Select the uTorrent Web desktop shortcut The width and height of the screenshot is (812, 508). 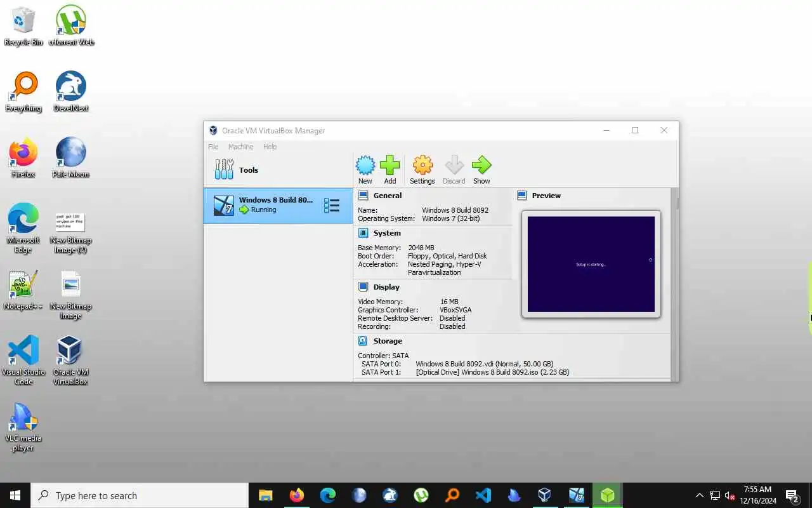(x=71, y=26)
